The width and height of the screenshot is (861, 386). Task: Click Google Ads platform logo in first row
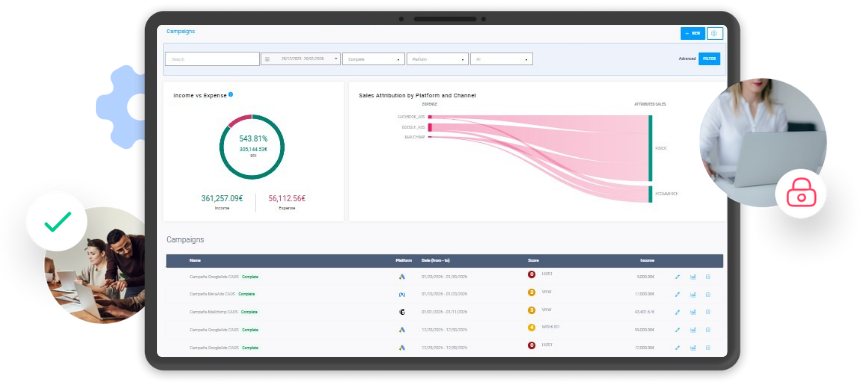pos(402,277)
